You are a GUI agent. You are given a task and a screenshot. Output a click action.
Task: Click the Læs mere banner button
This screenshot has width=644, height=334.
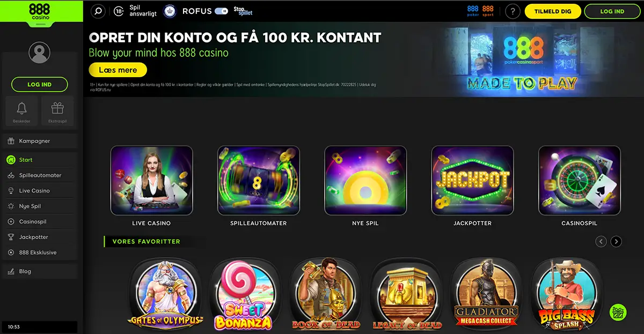coord(118,70)
